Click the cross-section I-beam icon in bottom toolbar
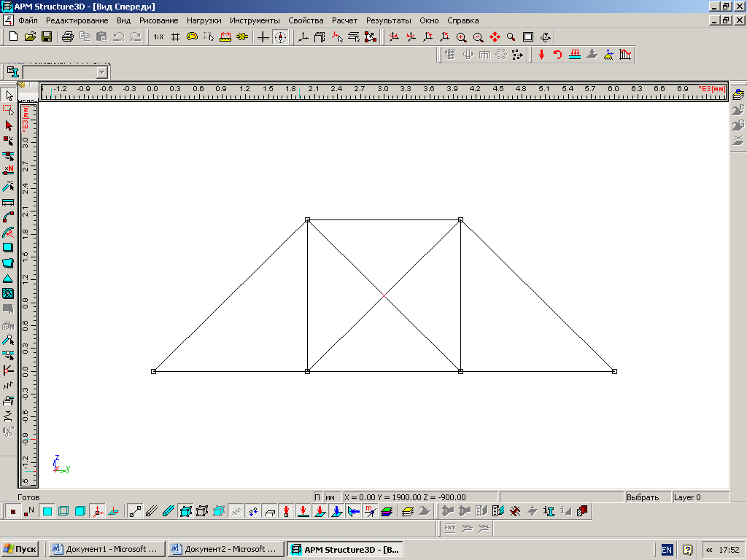Viewport: 747px width, 560px height. tap(549, 511)
